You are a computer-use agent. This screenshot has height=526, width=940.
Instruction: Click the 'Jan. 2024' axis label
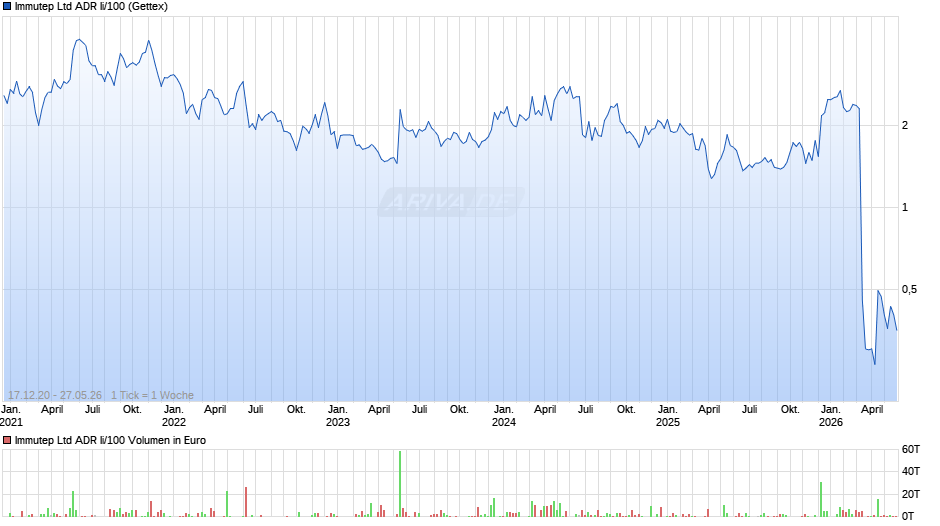(504, 416)
